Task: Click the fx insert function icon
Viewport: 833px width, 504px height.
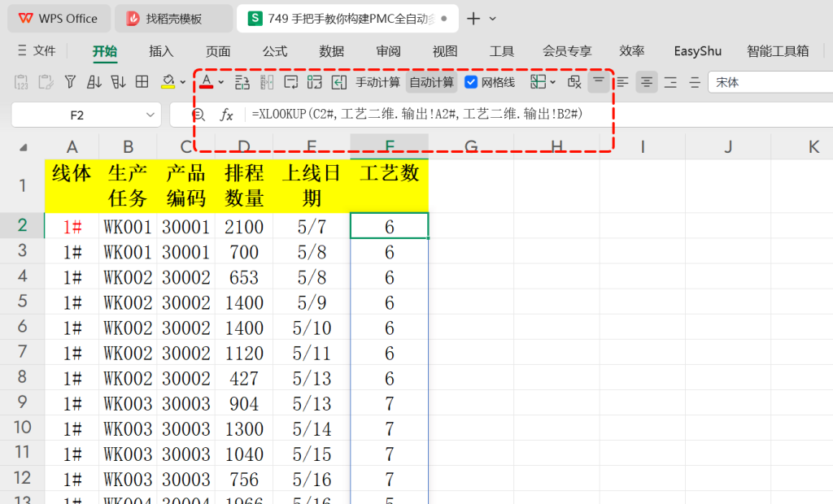Action: [227, 115]
